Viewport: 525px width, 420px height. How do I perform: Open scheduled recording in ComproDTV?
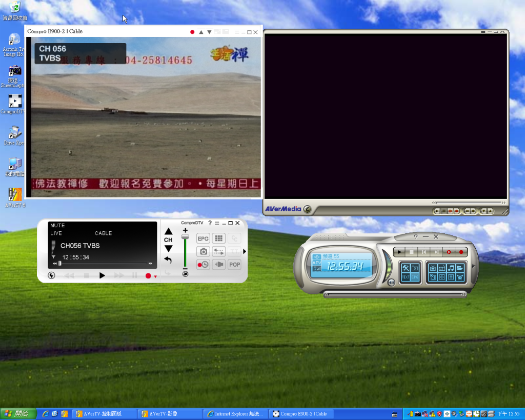pyautogui.click(x=203, y=265)
